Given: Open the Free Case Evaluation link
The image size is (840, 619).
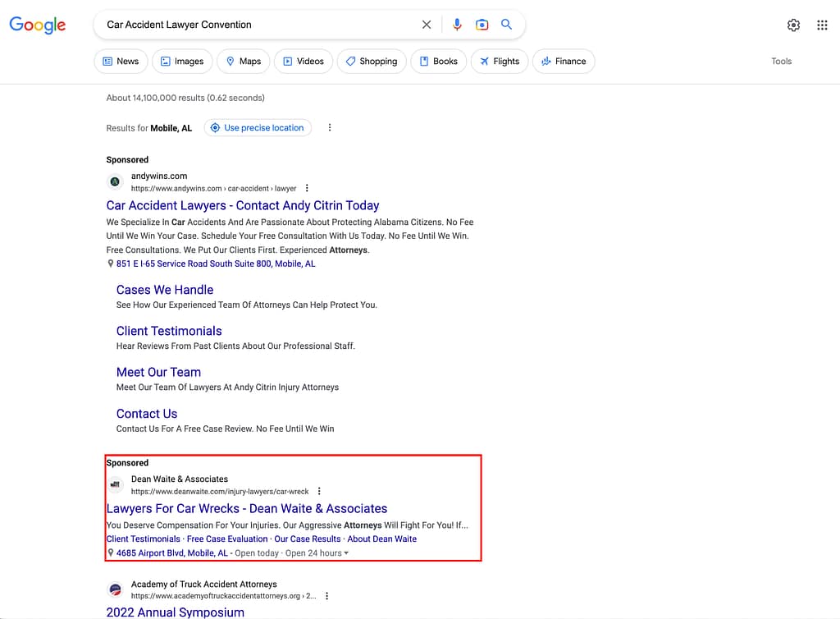Looking at the screenshot, I should coord(227,539).
